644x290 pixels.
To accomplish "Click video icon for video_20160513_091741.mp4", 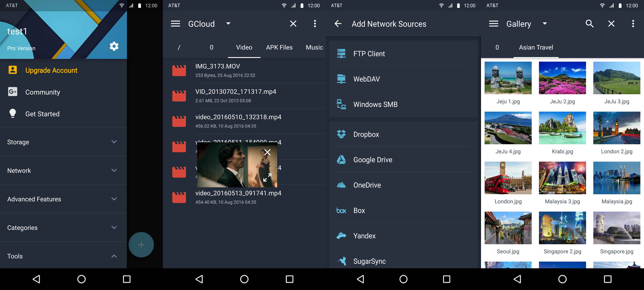I will pos(179,197).
